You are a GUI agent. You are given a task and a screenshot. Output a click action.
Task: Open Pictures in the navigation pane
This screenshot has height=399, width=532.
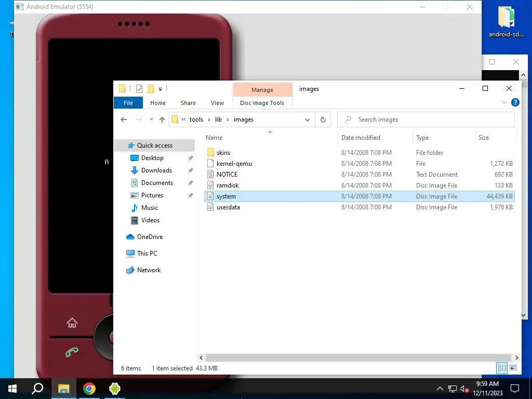[x=152, y=195]
